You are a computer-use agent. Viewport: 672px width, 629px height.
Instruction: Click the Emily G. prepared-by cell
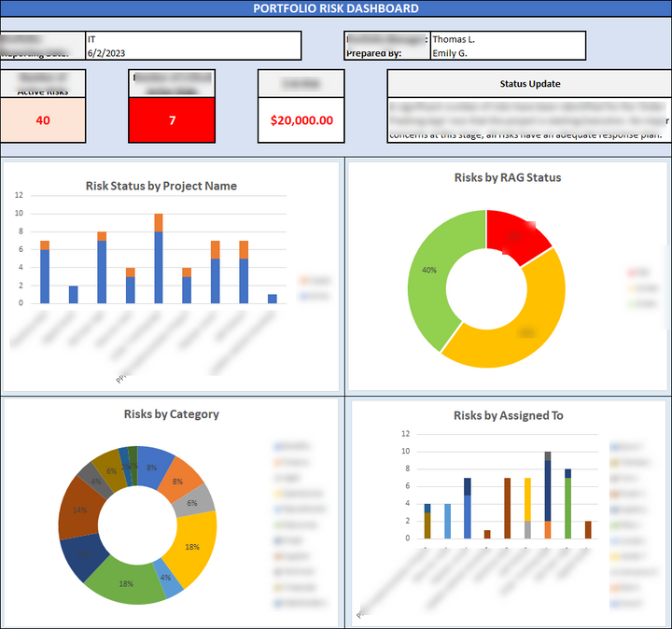click(x=507, y=53)
